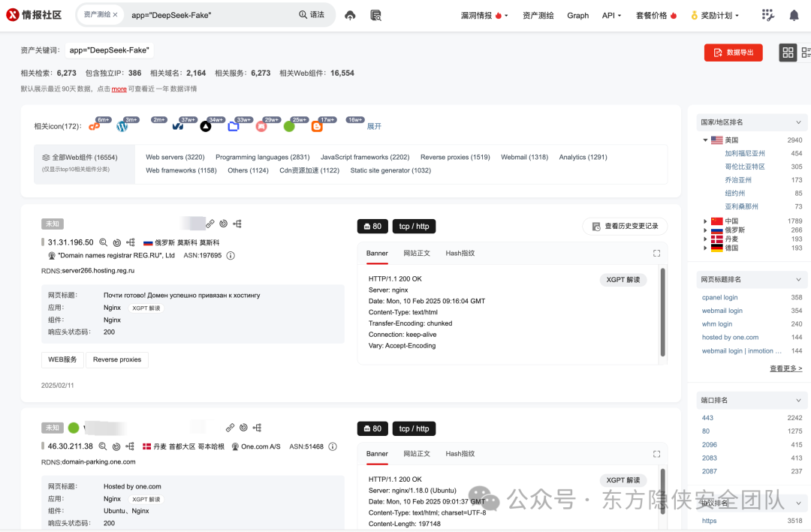Filter by cpanel login title
This screenshot has width=811, height=532.
719,298
